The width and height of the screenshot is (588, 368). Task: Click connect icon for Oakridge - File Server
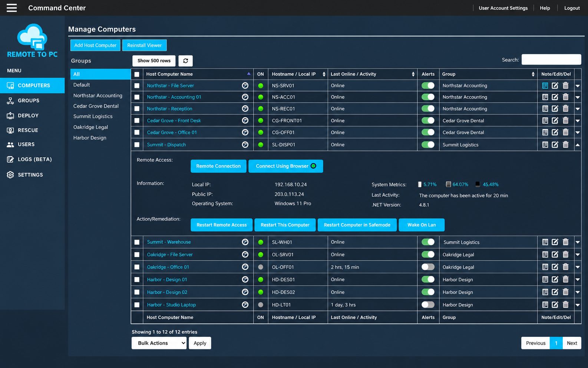pyautogui.click(x=245, y=254)
